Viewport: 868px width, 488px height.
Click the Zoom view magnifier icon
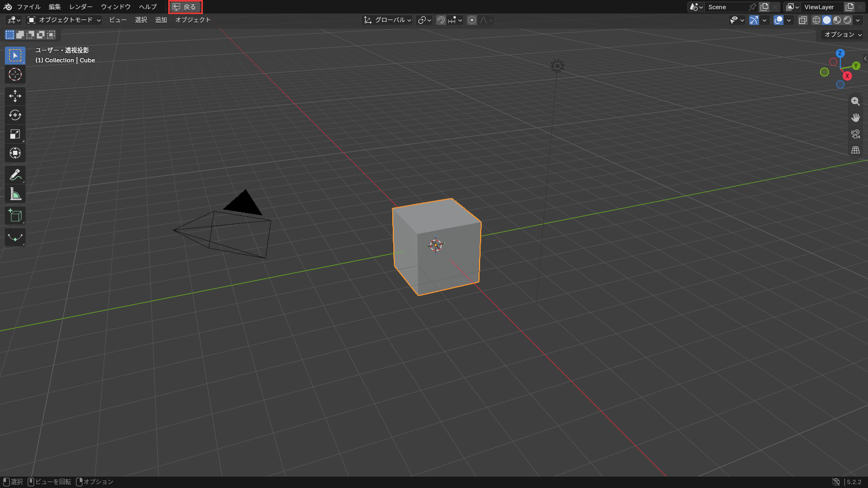click(x=856, y=101)
